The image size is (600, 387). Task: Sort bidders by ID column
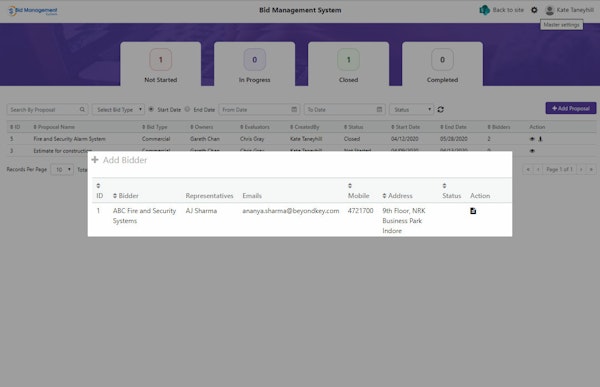98,186
